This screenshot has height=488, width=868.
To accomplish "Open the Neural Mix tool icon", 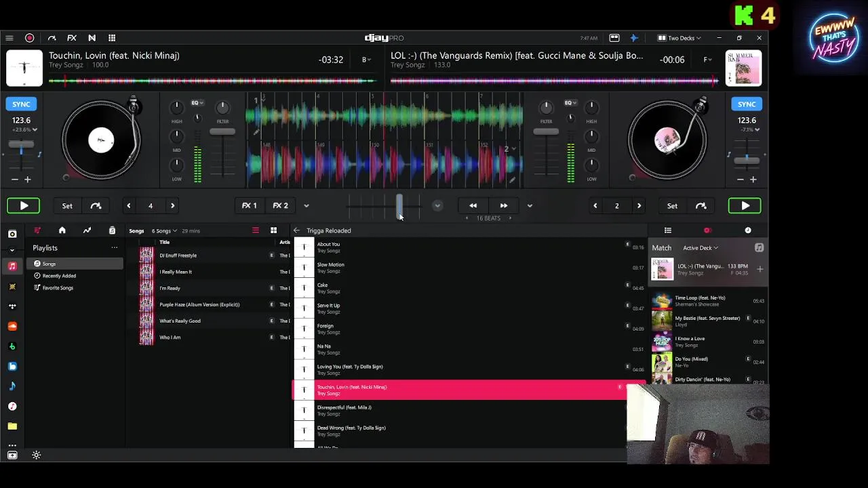I will (x=92, y=38).
